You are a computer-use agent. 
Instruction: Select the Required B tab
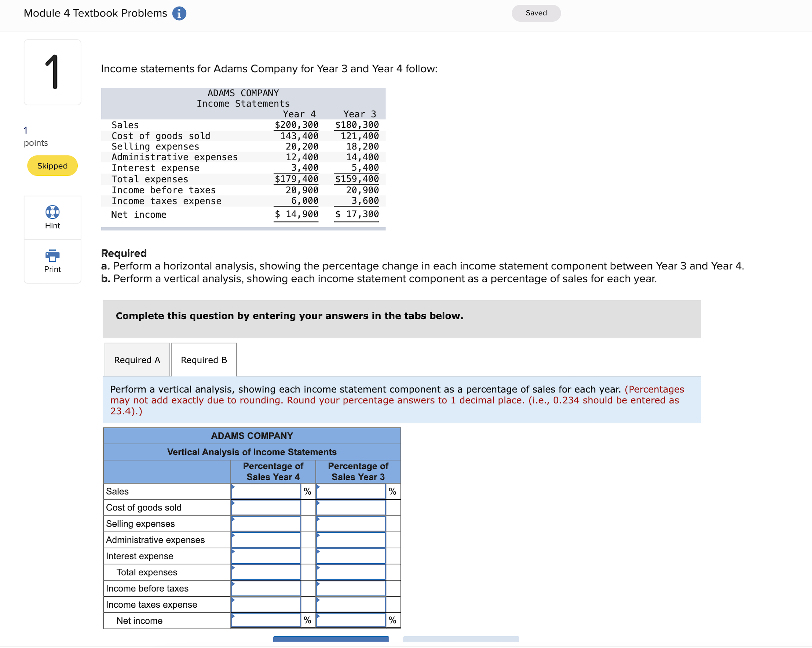pos(204,360)
